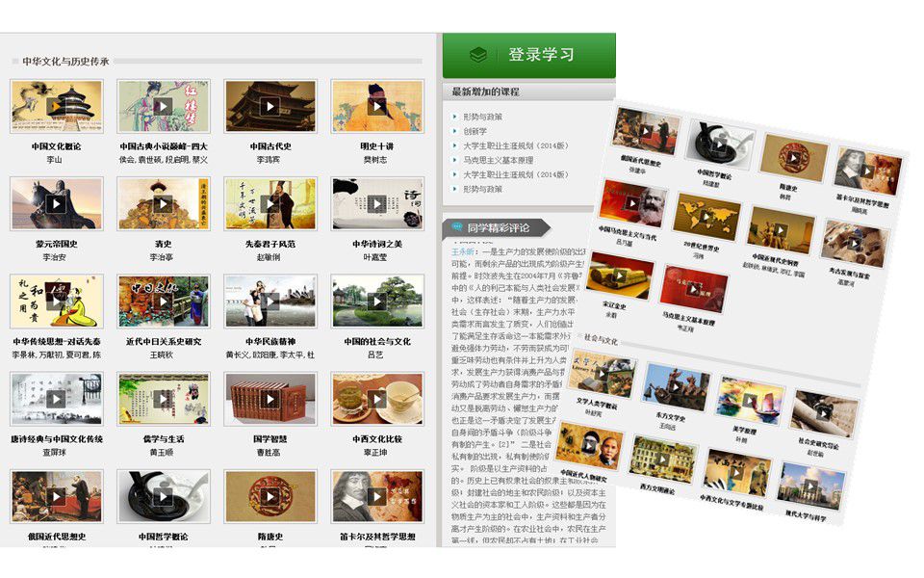Viewport: 924px width, 578px height.
Task: Open the 中国的社会与文化 course thumbnail
Action: point(376,301)
